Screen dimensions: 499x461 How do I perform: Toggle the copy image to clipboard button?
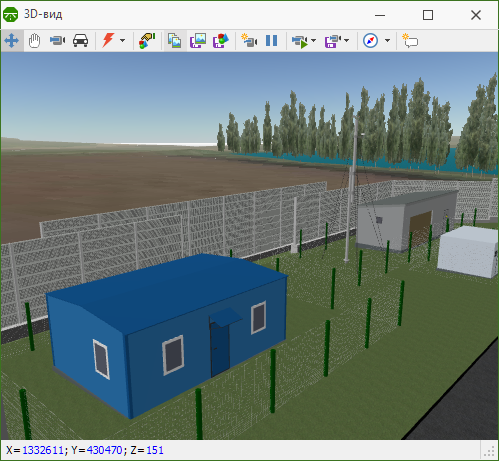[x=174, y=41]
